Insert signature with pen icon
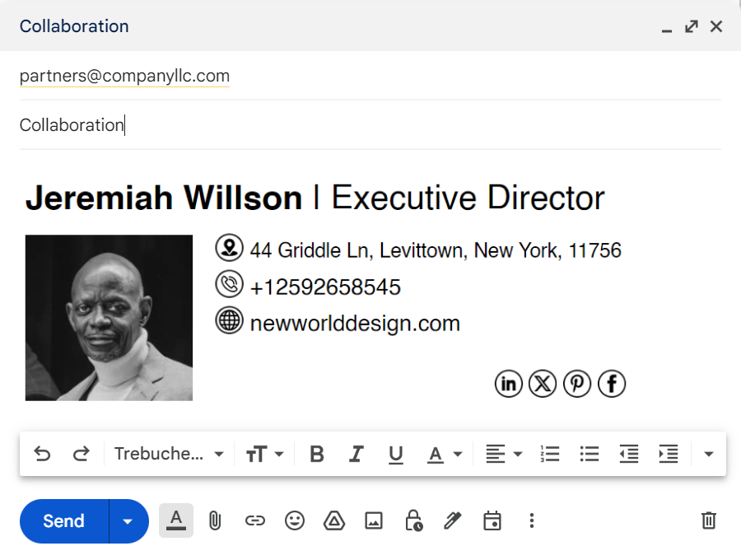 (453, 520)
